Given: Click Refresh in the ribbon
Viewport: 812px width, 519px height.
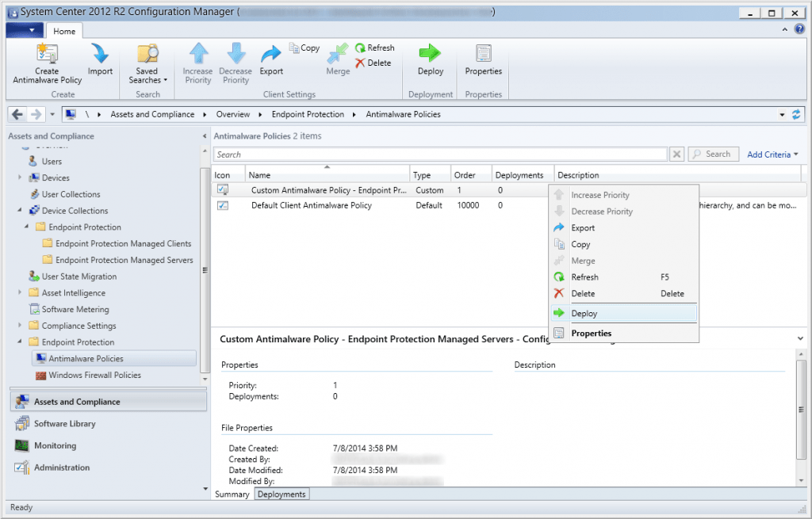Looking at the screenshot, I should [x=375, y=48].
